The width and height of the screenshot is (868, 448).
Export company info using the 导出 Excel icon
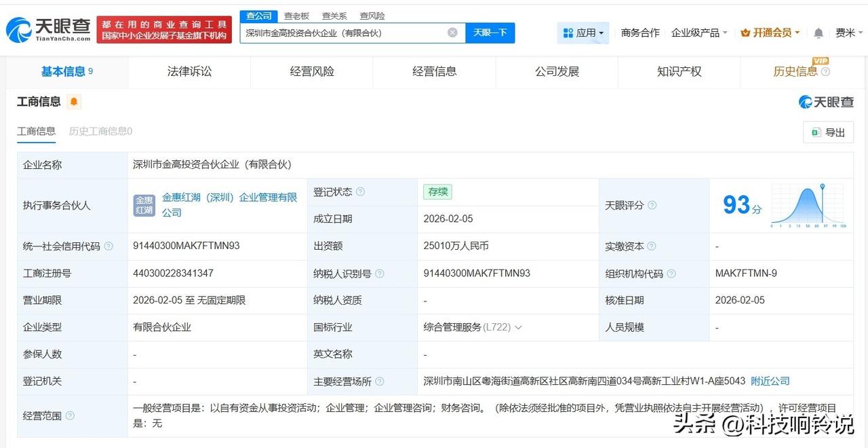pyautogui.click(x=829, y=132)
